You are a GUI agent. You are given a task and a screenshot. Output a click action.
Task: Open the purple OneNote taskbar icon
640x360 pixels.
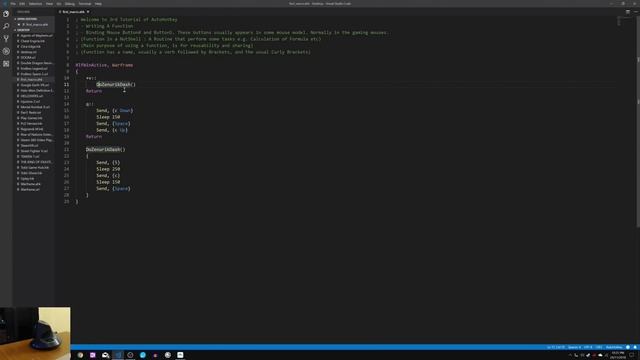point(93,355)
